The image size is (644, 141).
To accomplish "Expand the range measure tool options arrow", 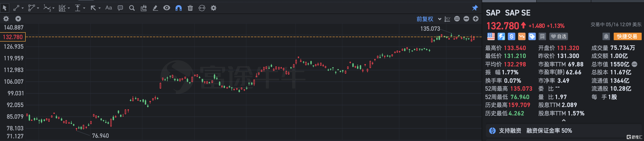I will [84, 8].
